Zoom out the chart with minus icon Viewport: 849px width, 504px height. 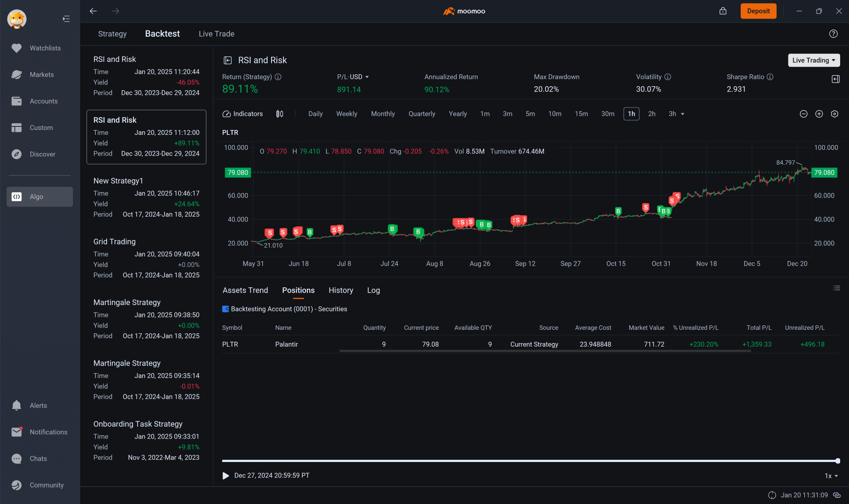[x=804, y=114]
